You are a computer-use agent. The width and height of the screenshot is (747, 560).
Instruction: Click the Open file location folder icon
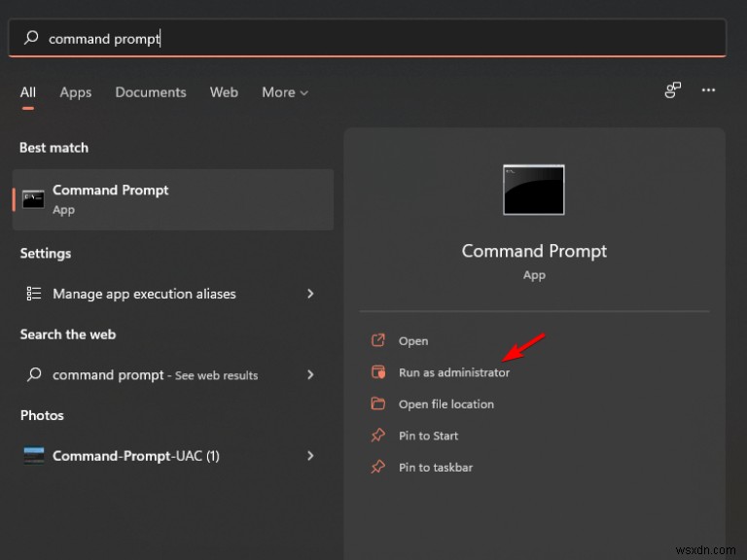tap(378, 403)
